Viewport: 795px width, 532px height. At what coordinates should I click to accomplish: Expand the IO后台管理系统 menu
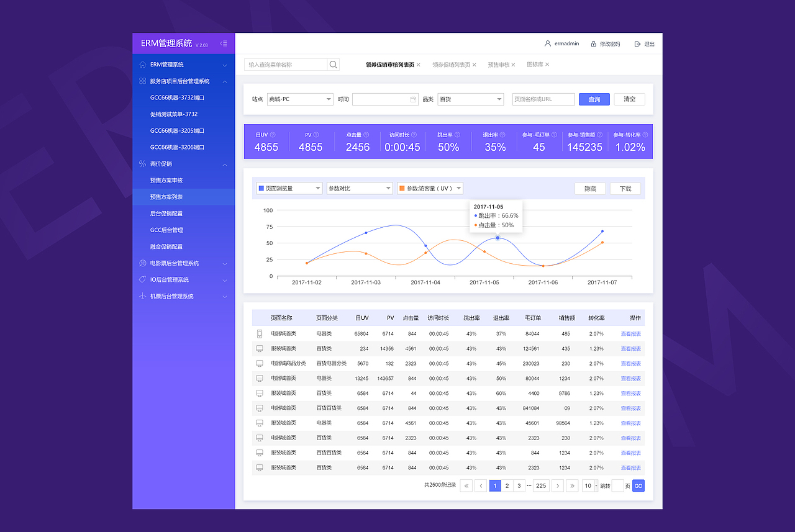(225, 280)
